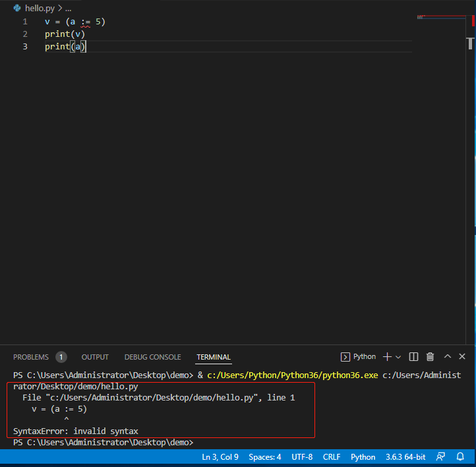Open notifications bell in status bar
The height and width of the screenshot is (467, 476).
(460, 457)
